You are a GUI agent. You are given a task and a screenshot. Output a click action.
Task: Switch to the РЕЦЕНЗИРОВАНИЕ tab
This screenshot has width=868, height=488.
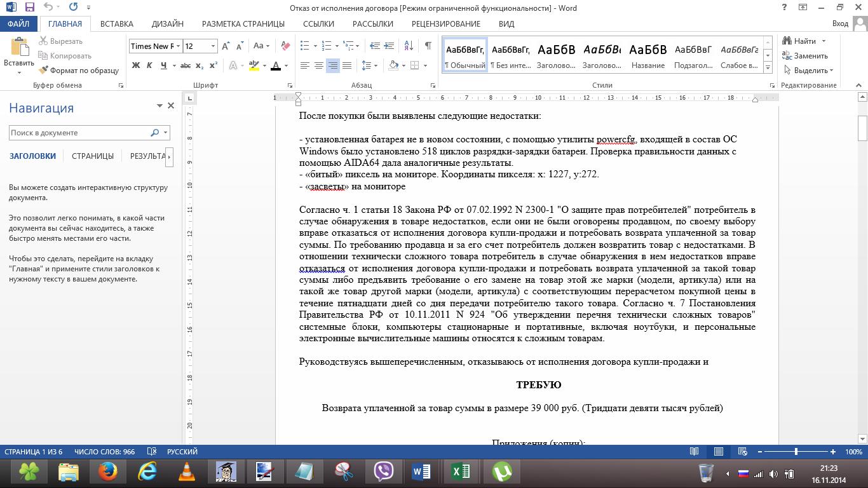coord(446,24)
